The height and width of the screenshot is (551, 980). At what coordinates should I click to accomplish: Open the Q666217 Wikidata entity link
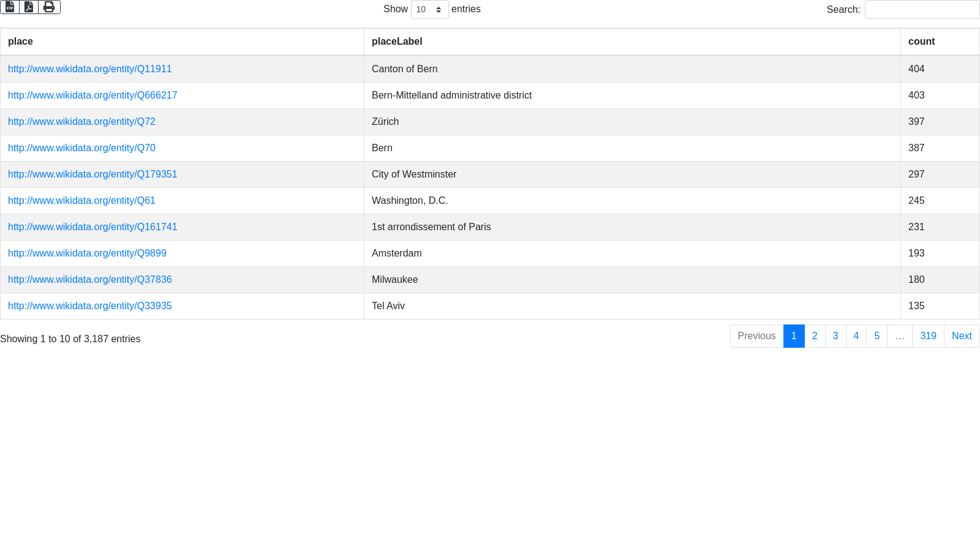pyautogui.click(x=92, y=96)
